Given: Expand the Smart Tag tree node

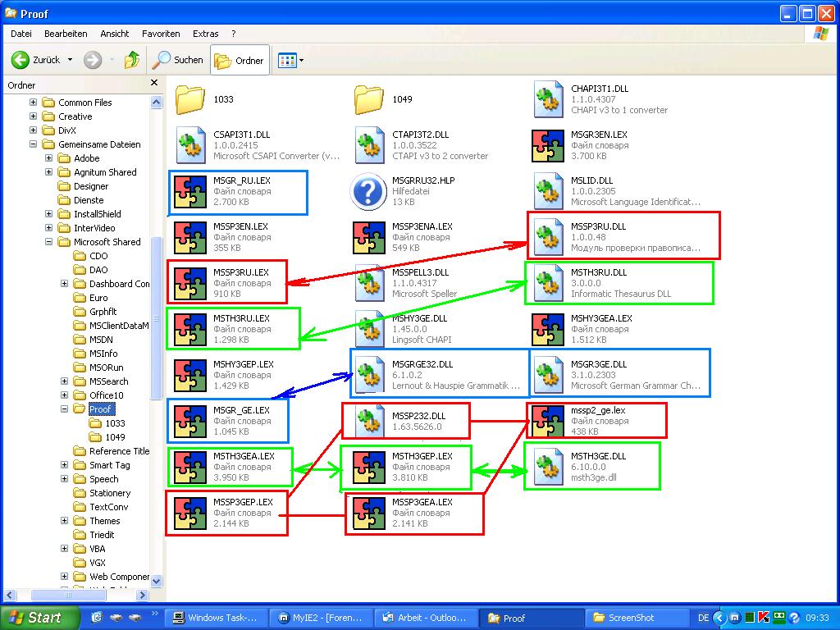Looking at the screenshot, I should click(x=64, y=464).
